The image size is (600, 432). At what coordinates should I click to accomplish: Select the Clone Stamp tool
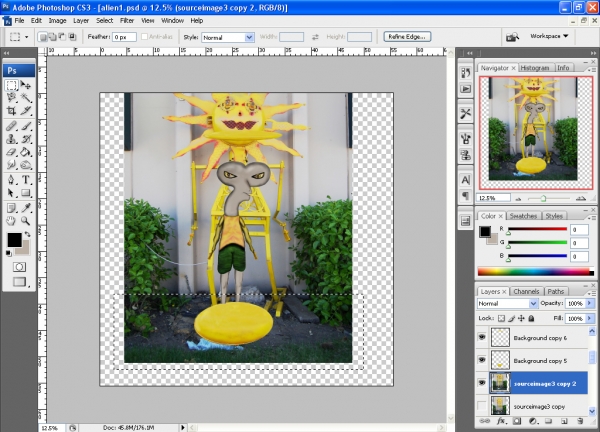pos(11,139)
